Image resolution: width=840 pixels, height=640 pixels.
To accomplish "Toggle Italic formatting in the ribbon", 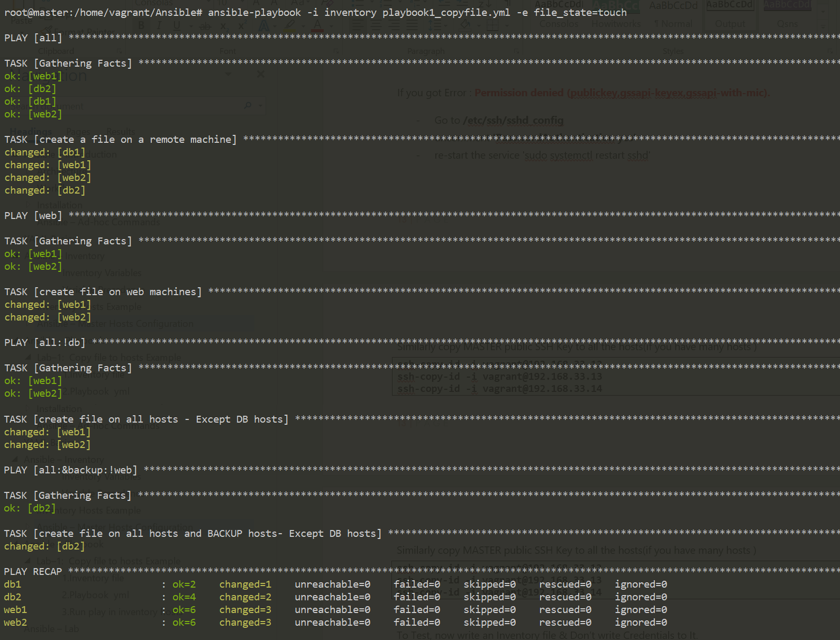I will (x=159, y=26).
